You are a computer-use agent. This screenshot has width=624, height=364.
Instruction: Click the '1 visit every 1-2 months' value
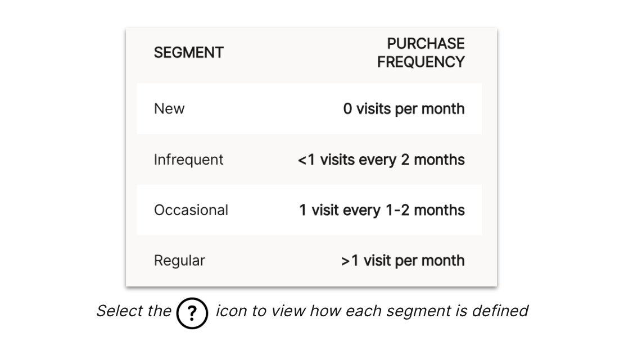(x=382, y=210)
